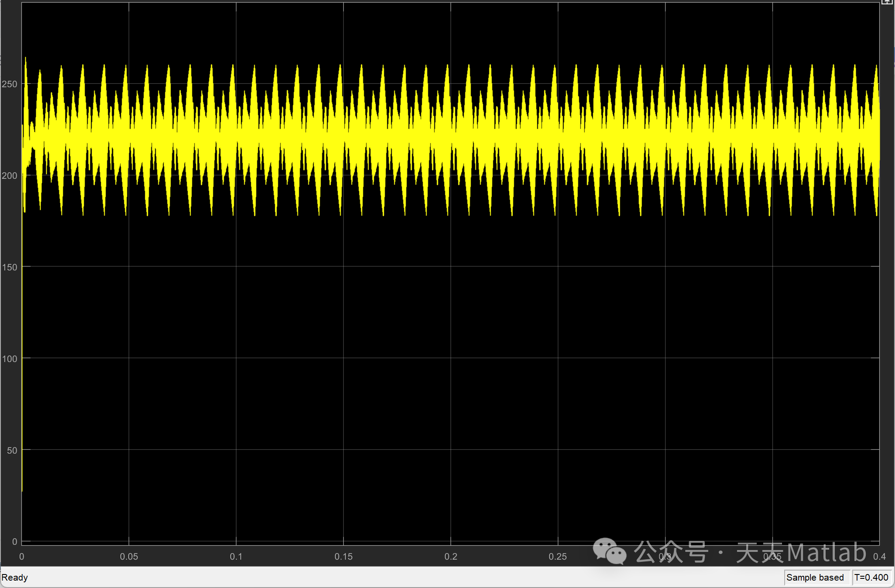Click the 100 y-axis tick label

(10, 359)
